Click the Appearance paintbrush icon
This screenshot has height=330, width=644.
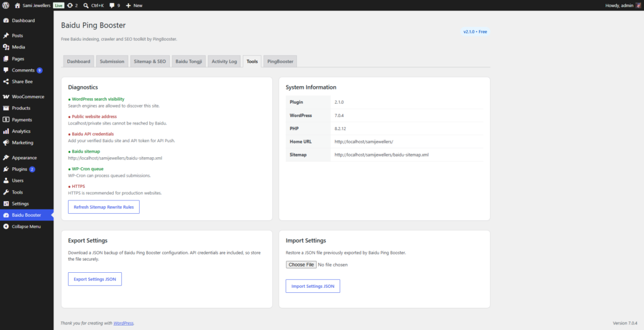(6, 158)
